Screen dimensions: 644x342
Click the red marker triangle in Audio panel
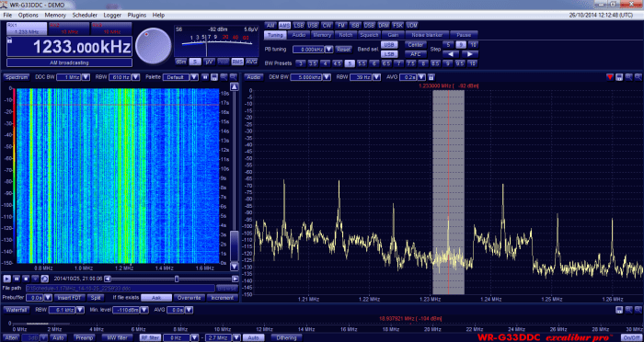point(610,77)
